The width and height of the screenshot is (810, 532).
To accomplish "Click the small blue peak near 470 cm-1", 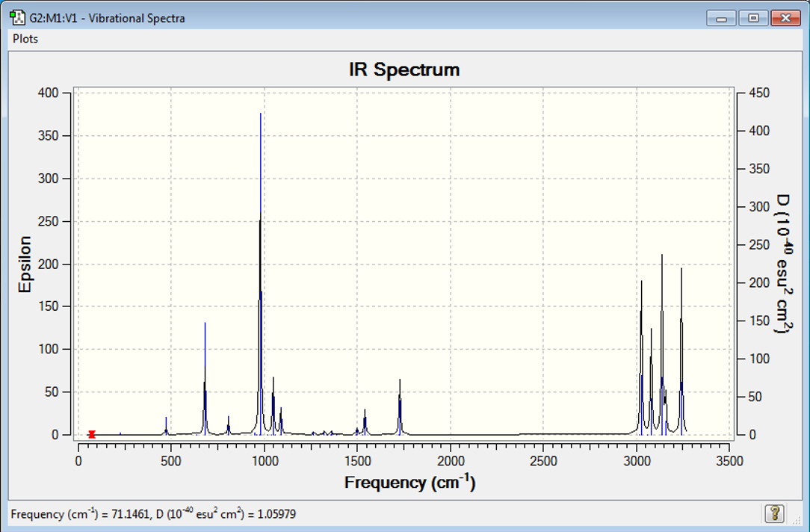I will pos(166,426).
